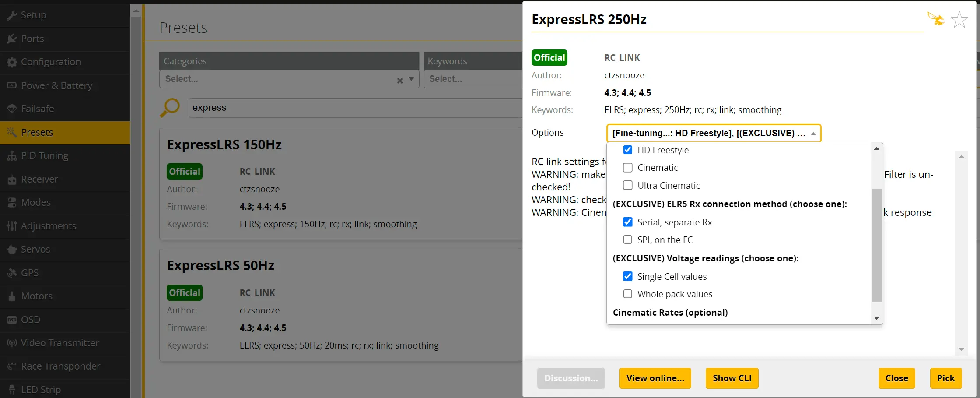Open Failsafe via its parachute icon

tap(12, 109)
